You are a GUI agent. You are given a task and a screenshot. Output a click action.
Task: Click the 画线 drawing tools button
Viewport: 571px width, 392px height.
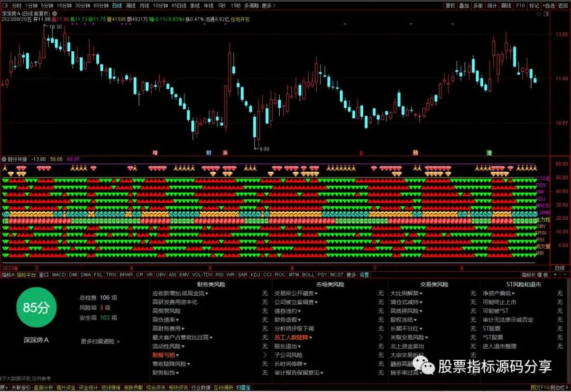point(506,6)
